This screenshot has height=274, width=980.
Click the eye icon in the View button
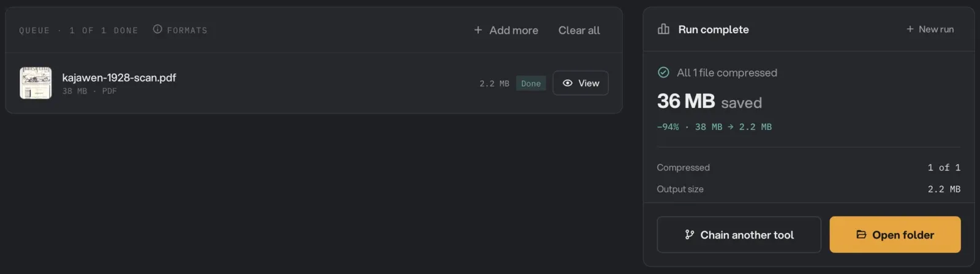coord(568,83)
